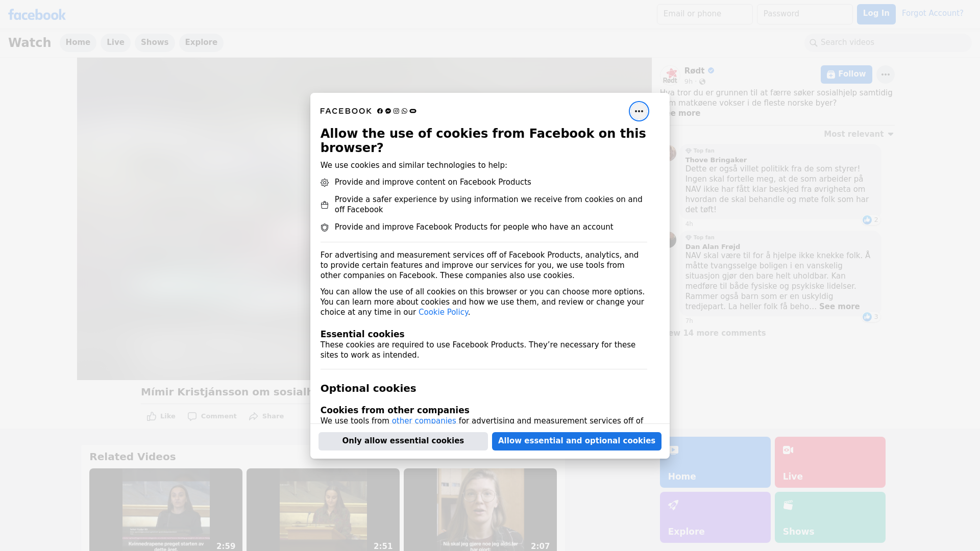Click the verified badge next to Rødt
This screenshot has width=980, height=551.
[x=711, y=71]
